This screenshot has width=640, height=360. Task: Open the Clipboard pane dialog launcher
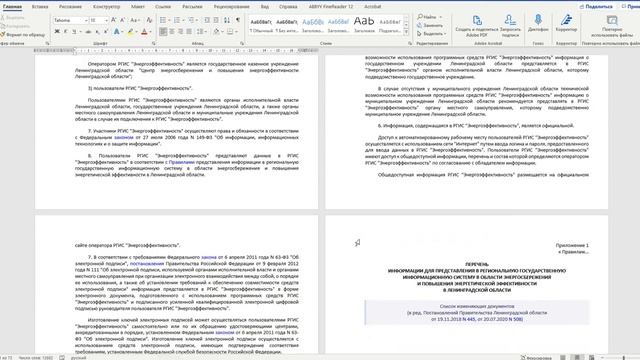[x=47, y=43]
